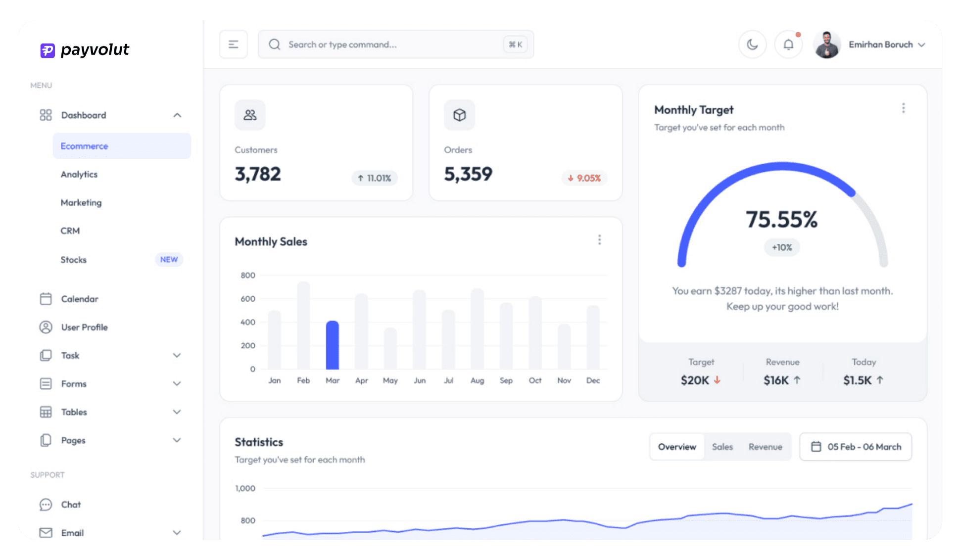Click the Customers card people icon
This screenshot has width=960, height=560.
(250, 115)
